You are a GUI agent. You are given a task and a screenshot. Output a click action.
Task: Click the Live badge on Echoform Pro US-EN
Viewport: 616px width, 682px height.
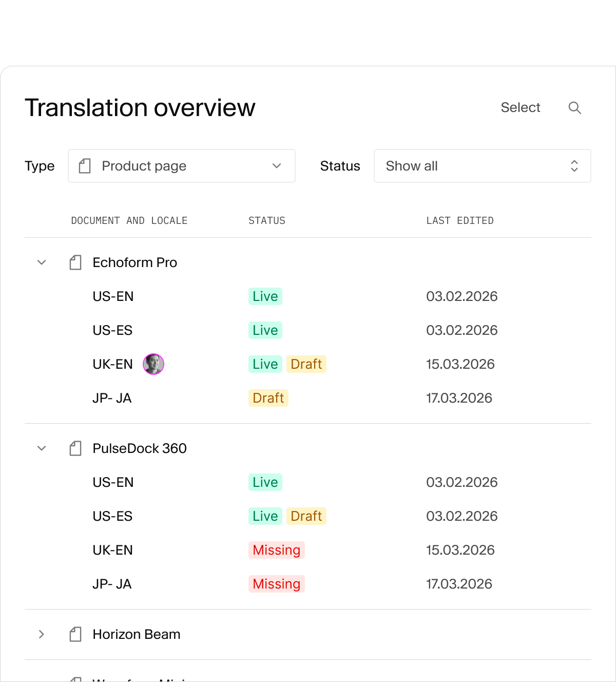[x=265, y=296]
